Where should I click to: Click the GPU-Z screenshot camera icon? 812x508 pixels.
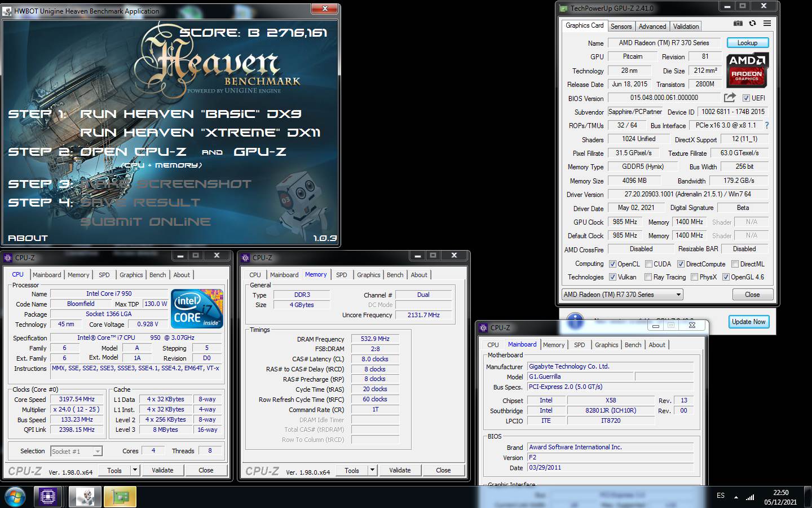738,24
